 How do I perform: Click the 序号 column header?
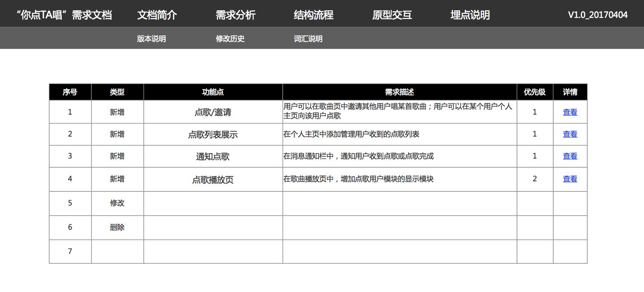click(x=70, y=92)
